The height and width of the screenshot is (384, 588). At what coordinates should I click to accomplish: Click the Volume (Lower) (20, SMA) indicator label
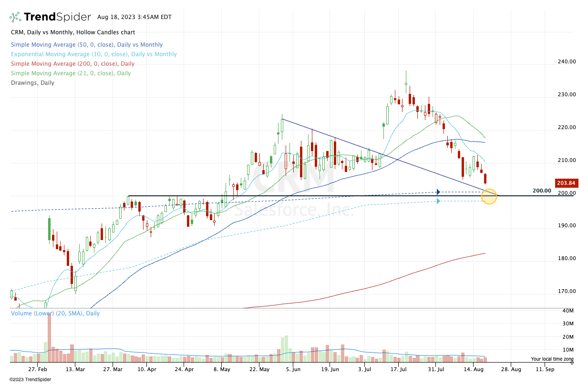point(55,313)
